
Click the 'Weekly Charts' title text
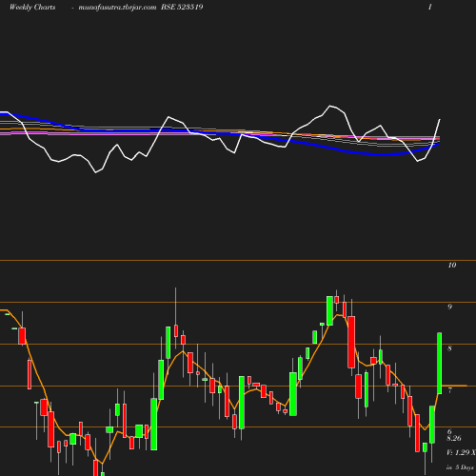tap(32, 7)
